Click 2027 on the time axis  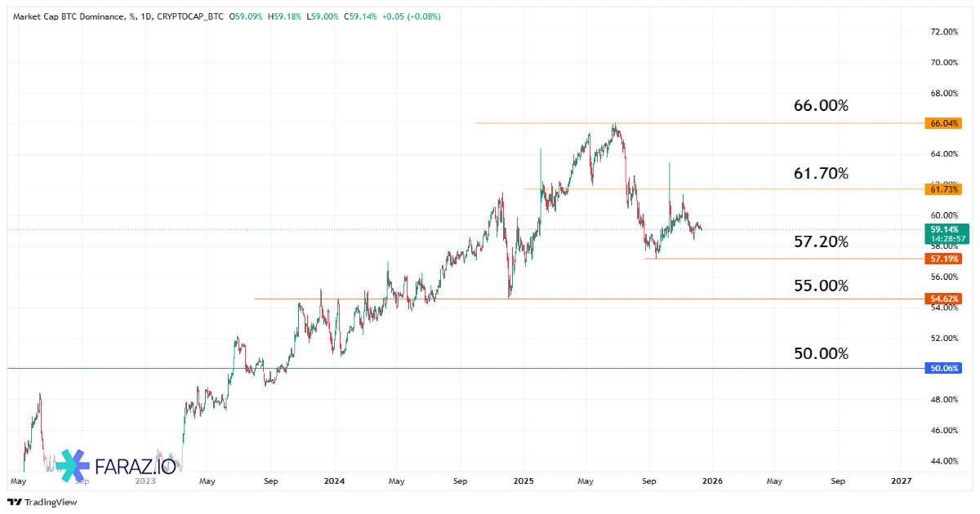tap(901, 481)
